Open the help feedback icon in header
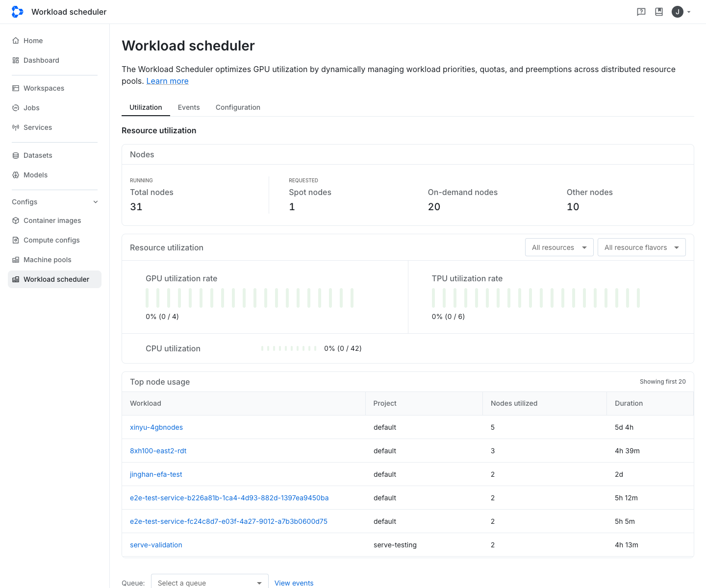 pyautogui.click(x=641, y=12)
